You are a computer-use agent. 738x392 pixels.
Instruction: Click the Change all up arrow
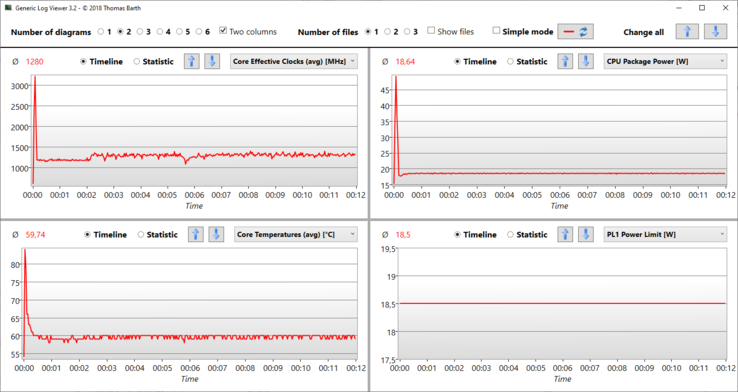tap(687, 32)
